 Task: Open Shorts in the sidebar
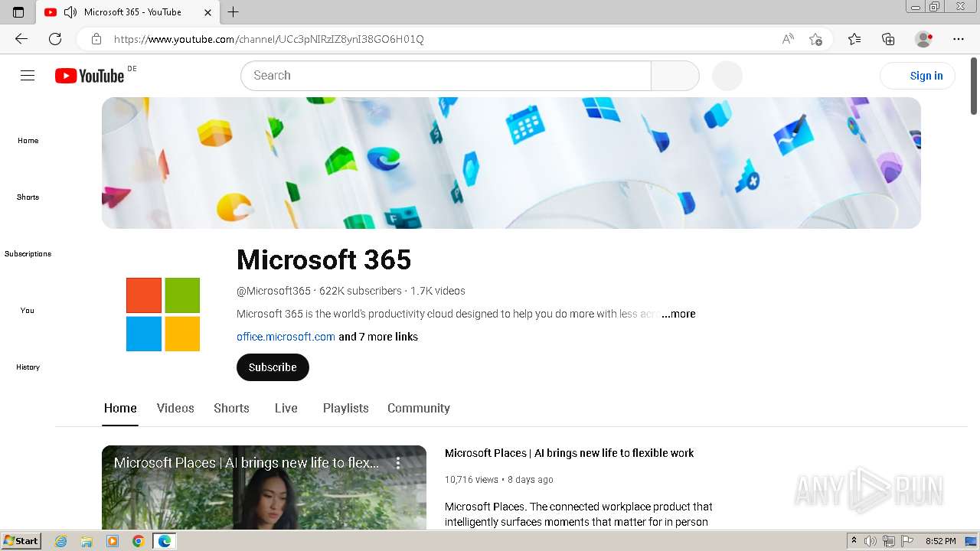(x=28, y=197)
